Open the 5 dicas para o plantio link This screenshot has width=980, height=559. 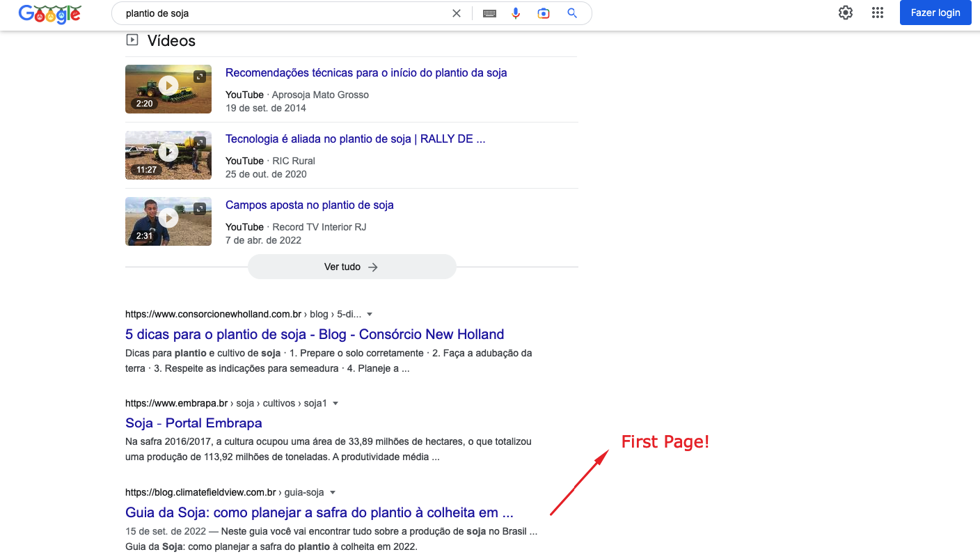tap(314, 334)
